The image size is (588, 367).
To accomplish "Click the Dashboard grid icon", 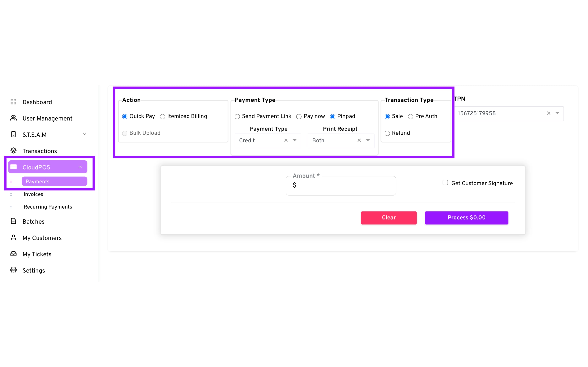I will pos(13,102).
